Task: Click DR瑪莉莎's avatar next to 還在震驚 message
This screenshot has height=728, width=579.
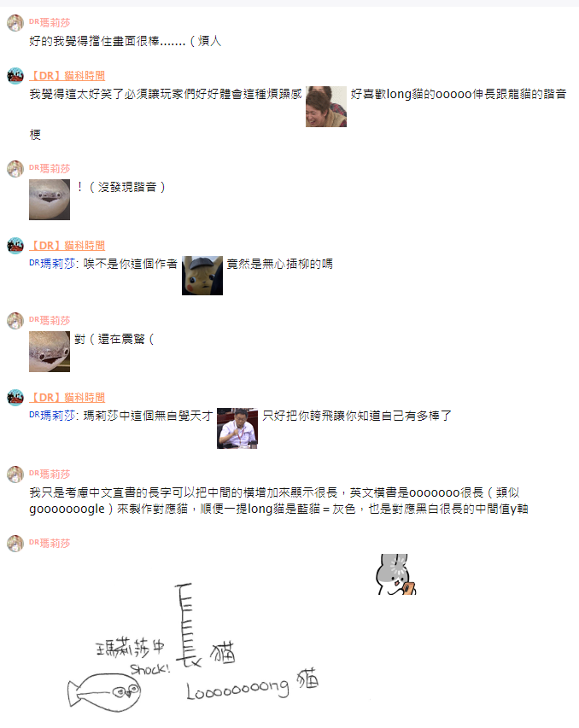Action: click(15, 320)
